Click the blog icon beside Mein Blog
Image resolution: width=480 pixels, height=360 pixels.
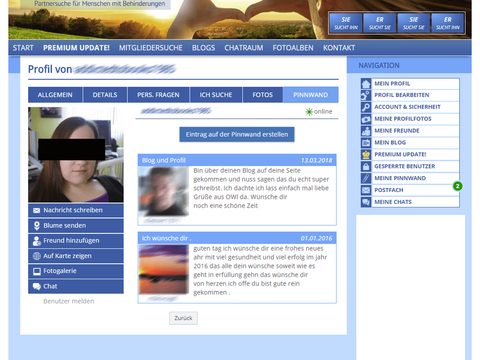coord(366,143)
